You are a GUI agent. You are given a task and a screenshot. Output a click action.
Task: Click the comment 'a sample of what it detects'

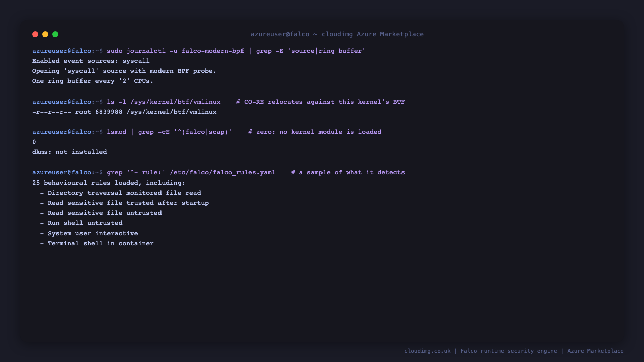348,173
